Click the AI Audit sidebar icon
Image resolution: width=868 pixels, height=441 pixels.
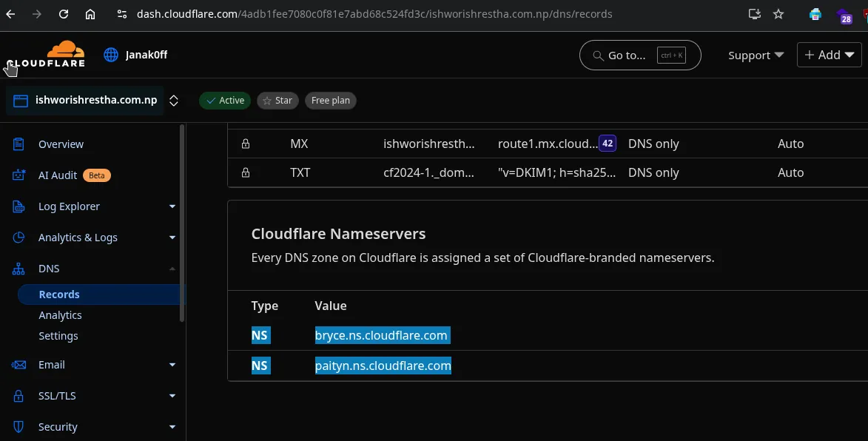point(19,175)
